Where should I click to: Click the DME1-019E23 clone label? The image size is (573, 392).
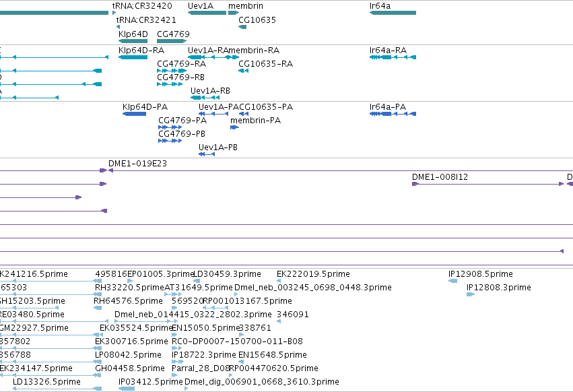pos(138,164)
